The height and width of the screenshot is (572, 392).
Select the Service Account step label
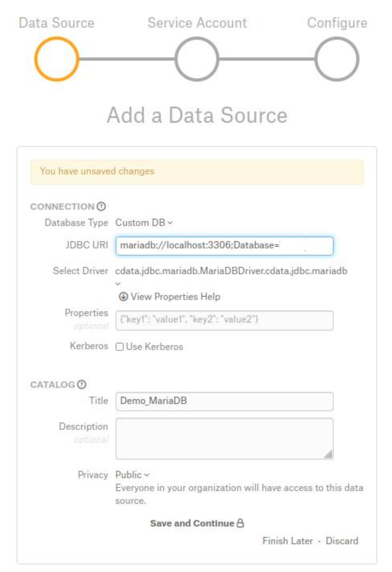[197, 23]
